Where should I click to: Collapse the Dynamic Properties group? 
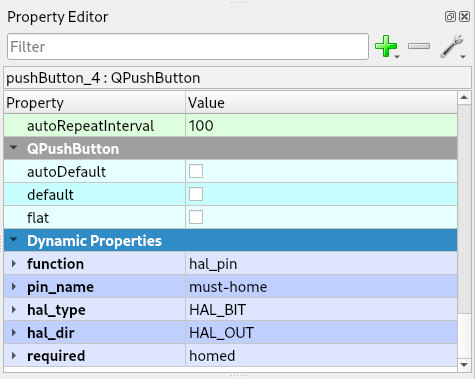[x=14, y=239]
